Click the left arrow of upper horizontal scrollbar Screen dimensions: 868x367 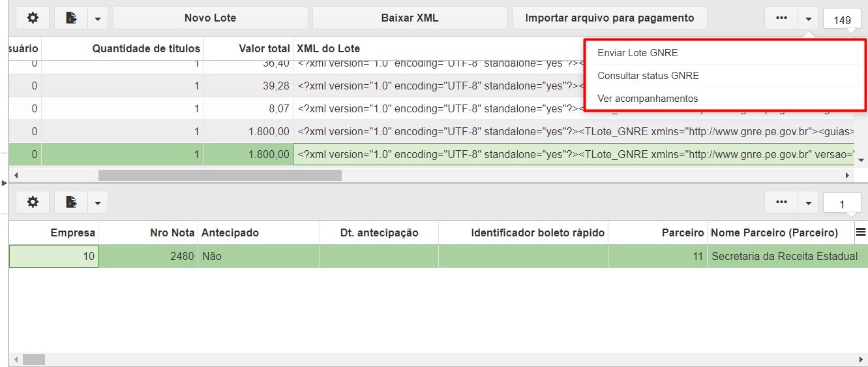click(x=16, y=175)
